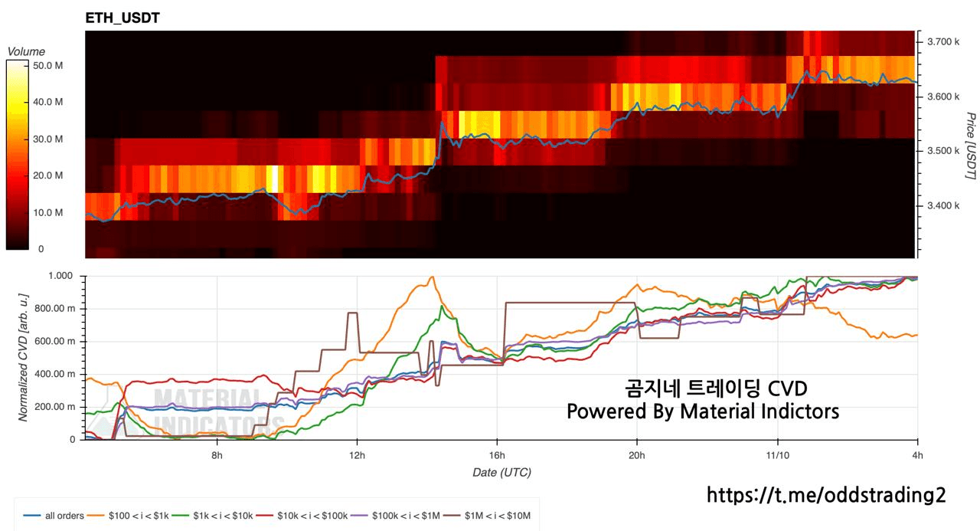Click the 'Powered By Material Indictors' text
Screen dimensions: 980x531
click(x=703, y=411)
